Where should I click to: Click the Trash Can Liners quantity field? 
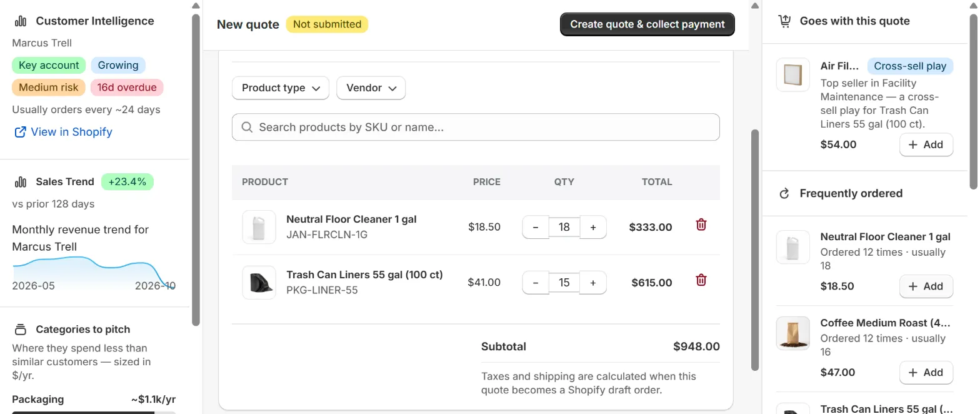point(564,283)
